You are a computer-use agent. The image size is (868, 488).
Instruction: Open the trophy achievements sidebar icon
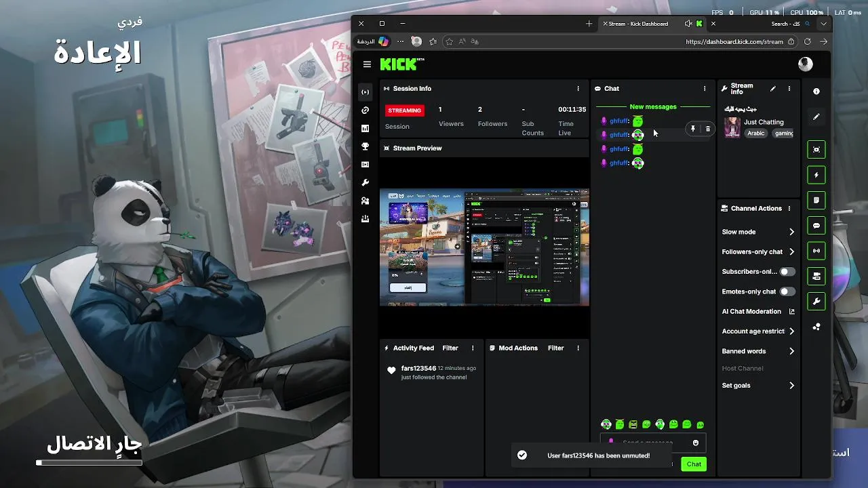(x=366, y=146)
